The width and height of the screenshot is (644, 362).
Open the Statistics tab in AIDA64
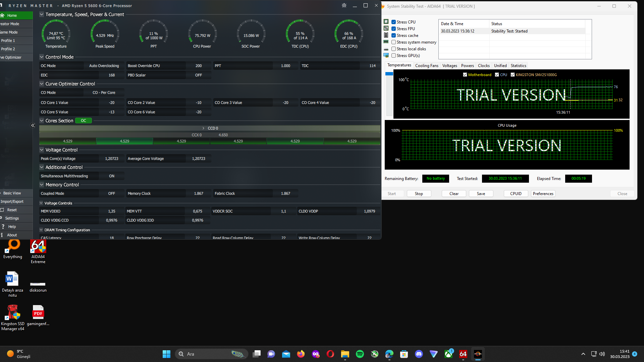tap(518, 66)
